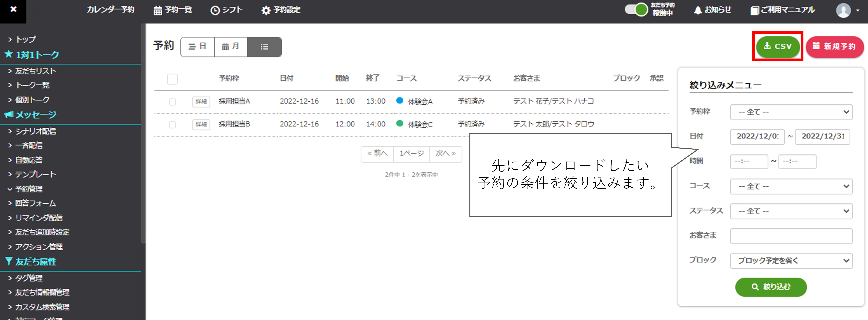Image resolution: width=868 pixels, height=320 pixels.
Task: Switch to the 月 view tab
Action: [230, 47]
